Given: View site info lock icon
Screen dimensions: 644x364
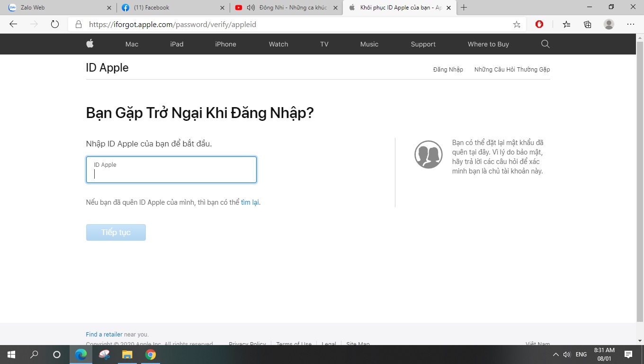Looking at the screenshot, I should (79, 24).
